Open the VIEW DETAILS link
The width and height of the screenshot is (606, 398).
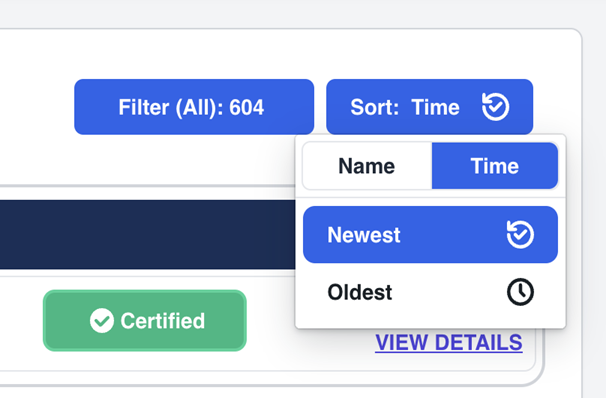tap(449, 343)
